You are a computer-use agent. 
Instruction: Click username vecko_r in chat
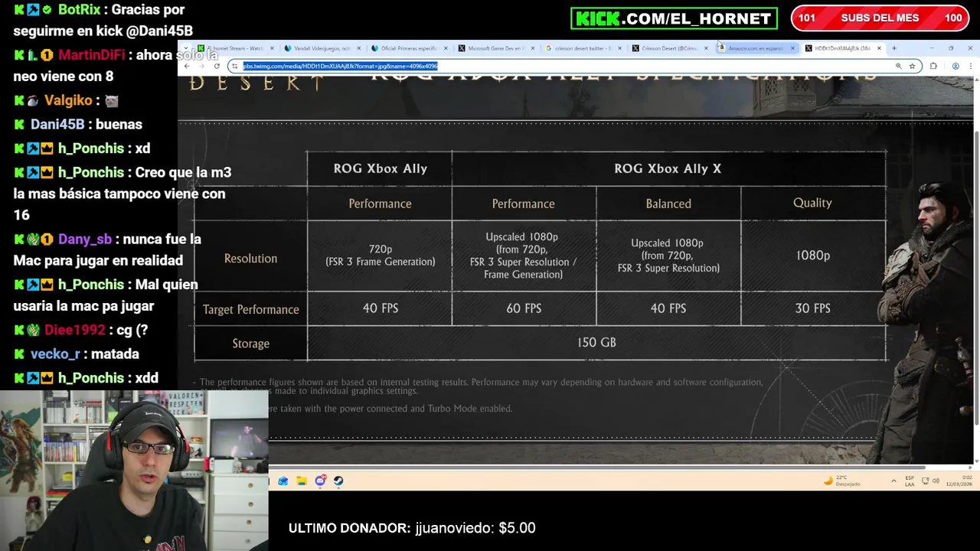click(55, 354)
